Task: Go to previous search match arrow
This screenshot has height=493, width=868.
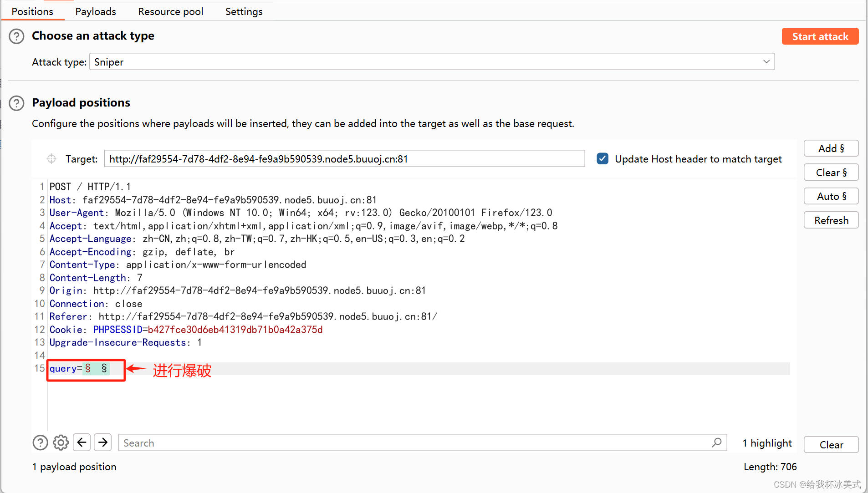Action: (82, 442)
